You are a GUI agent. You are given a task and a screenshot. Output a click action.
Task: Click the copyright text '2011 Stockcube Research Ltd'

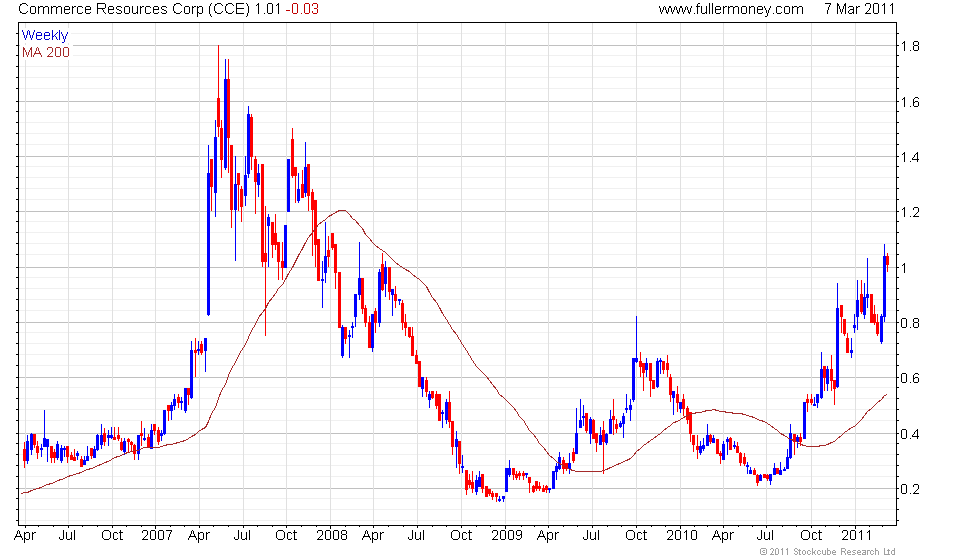[832, 552]
